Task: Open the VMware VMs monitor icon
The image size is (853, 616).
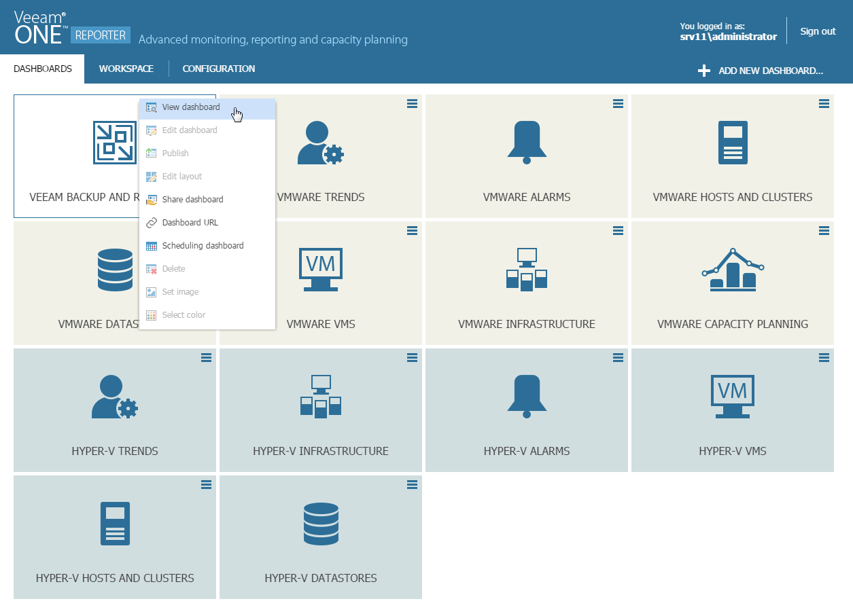Action: [321, 270]
